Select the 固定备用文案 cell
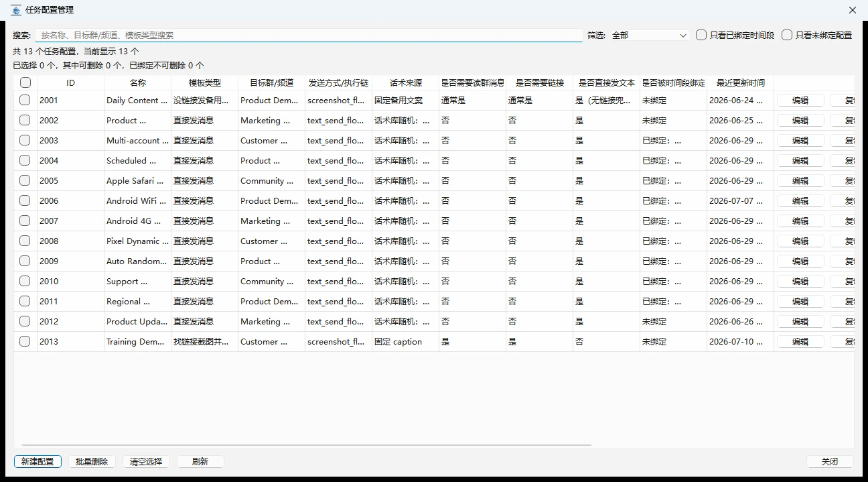868x482 pixels. pos(405,100)
